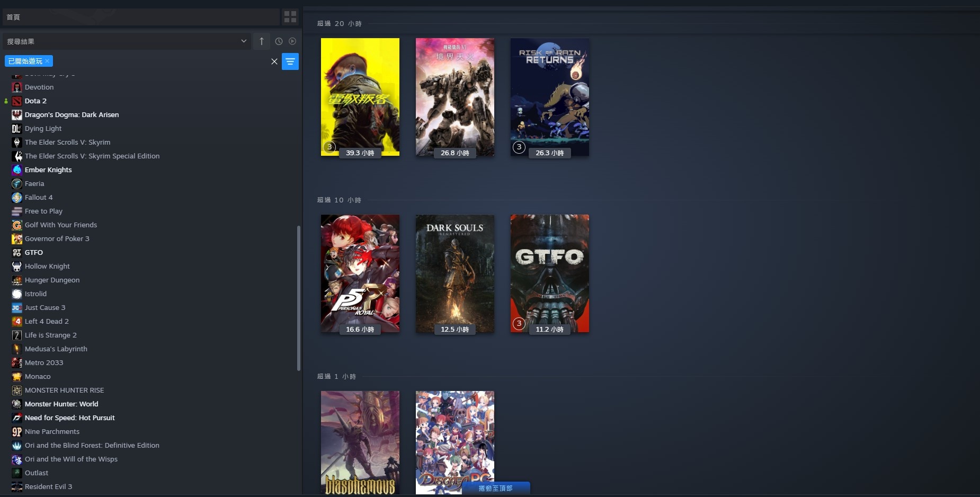Click The Elder Scrolls V: Skyrim icon
Viewport: 980px width, 497px height.
[17, 143]
